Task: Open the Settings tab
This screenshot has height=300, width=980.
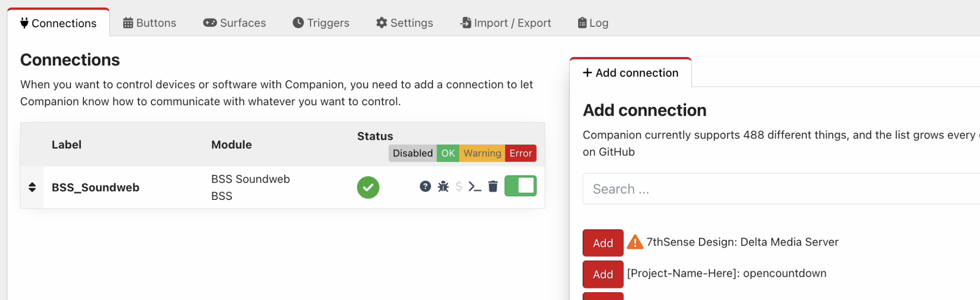Action: (x=404, y=23)
